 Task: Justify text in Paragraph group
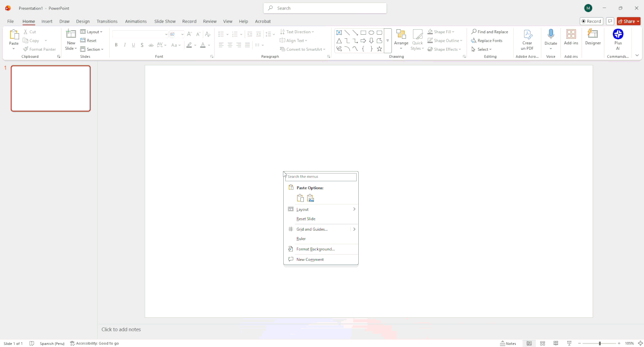coord(247,45)
